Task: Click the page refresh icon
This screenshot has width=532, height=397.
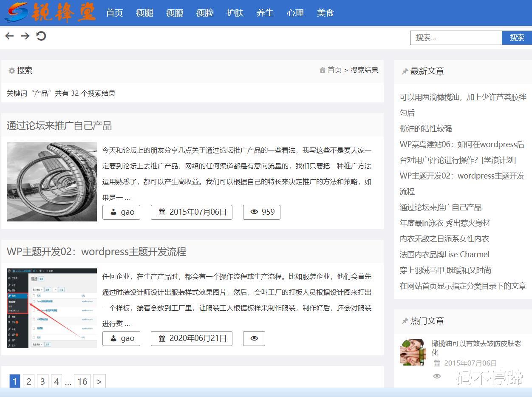Action: coord(41,36)
